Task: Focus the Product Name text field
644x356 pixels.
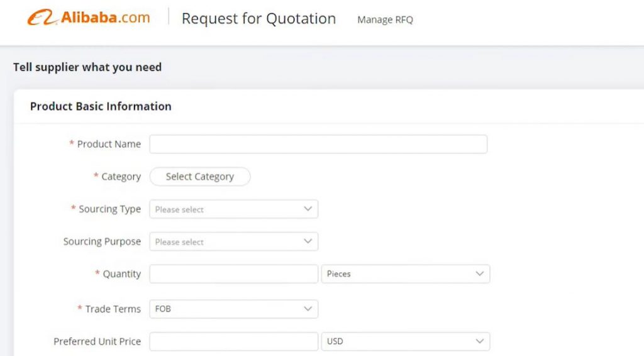Action: pos(318,144)
